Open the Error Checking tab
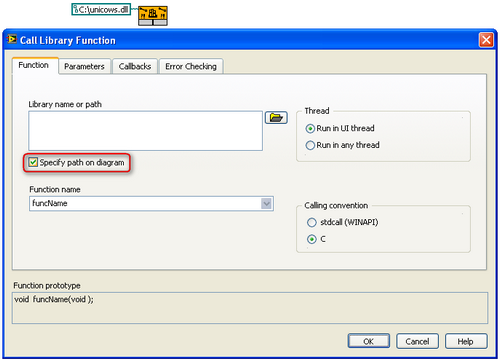Viewport: 500px width, 362px height. (x=191, y=67)
